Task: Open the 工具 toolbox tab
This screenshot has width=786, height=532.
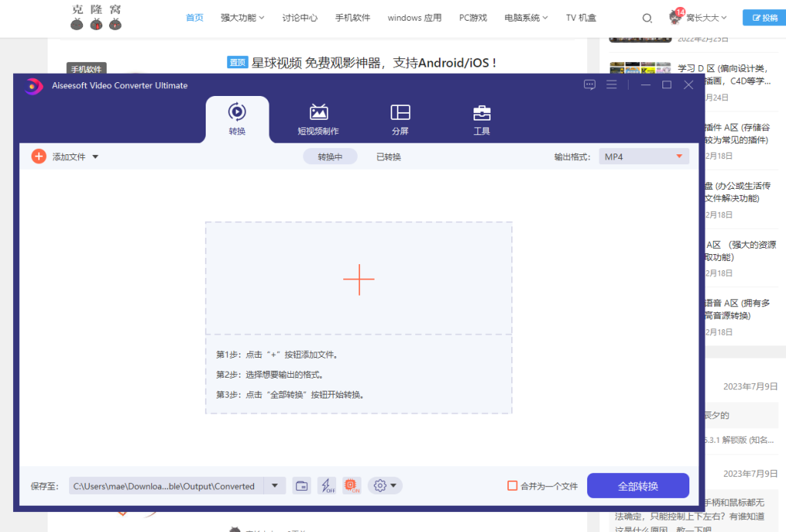Action: [x=482, y=119]
